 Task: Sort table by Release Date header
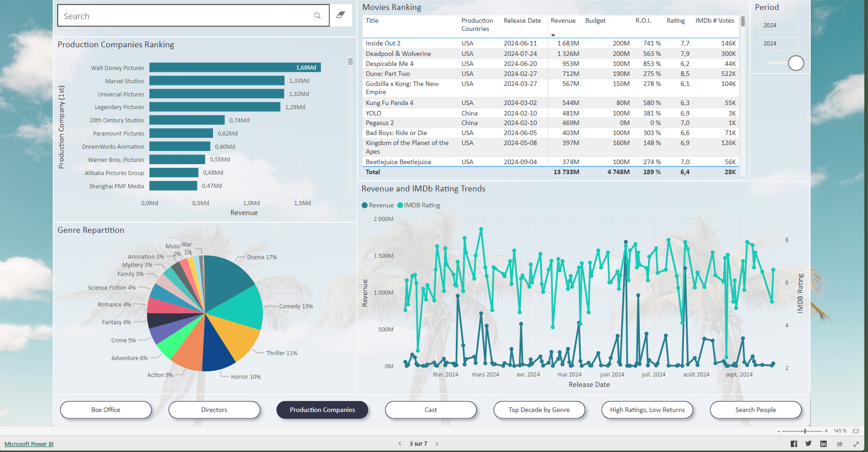pos(522,20)
